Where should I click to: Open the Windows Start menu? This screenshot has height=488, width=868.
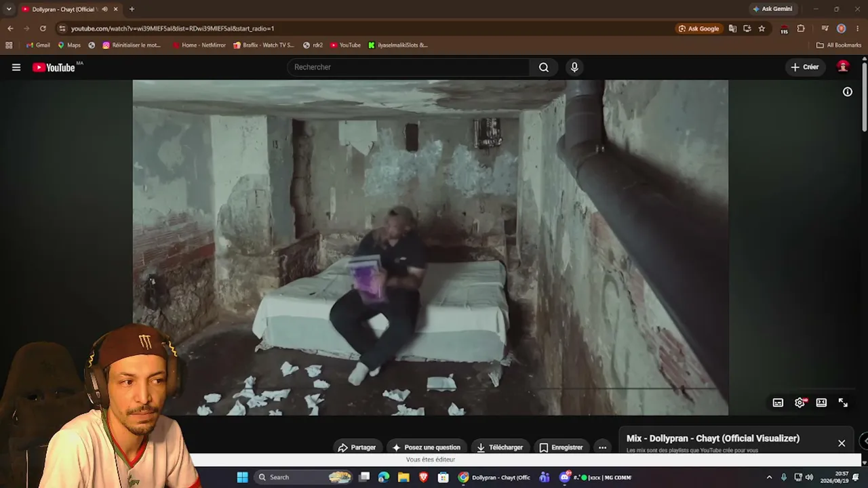coord(242,477)
